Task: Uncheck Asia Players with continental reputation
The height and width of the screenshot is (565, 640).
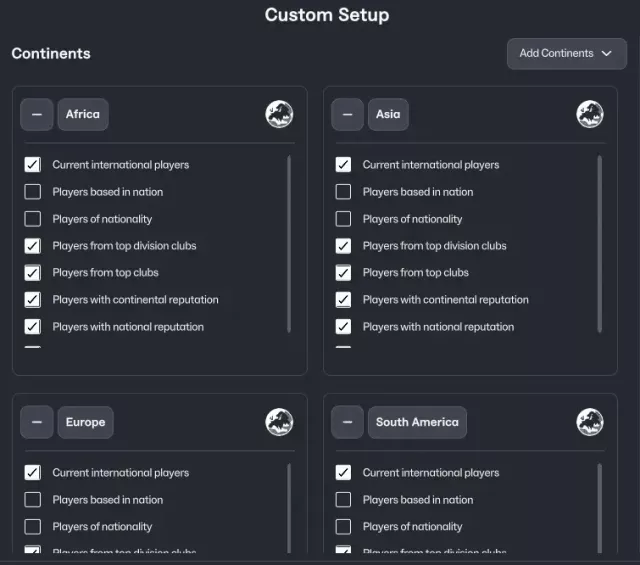Action: (x=343, y=300)
